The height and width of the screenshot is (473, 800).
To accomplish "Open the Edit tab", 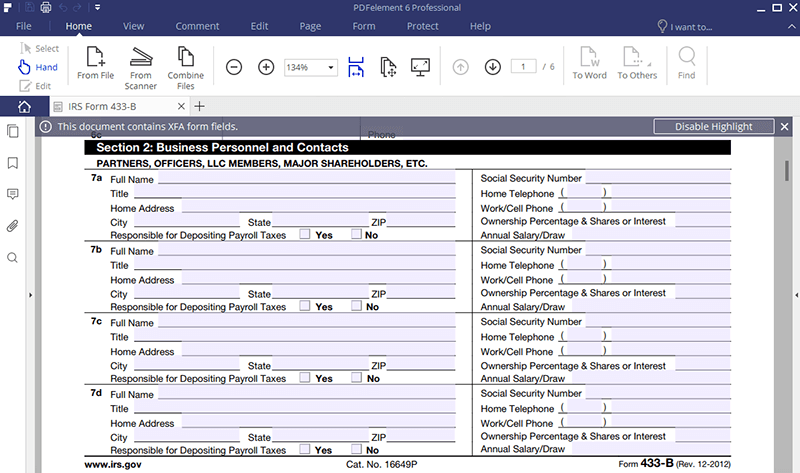I will click(259, 26).
